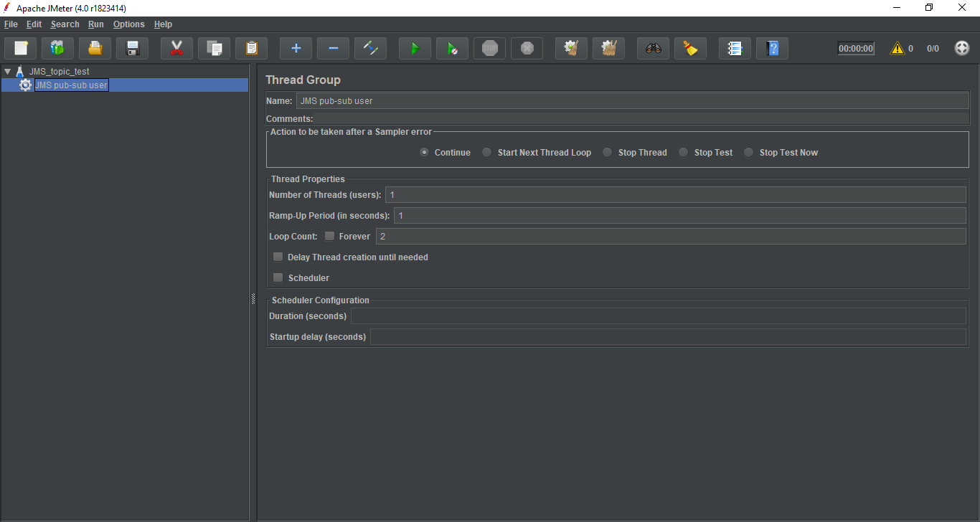This screenshot has height=522, width=980.
Task: Tick Delay Thread creation until needed
Action: coord(278,257)
